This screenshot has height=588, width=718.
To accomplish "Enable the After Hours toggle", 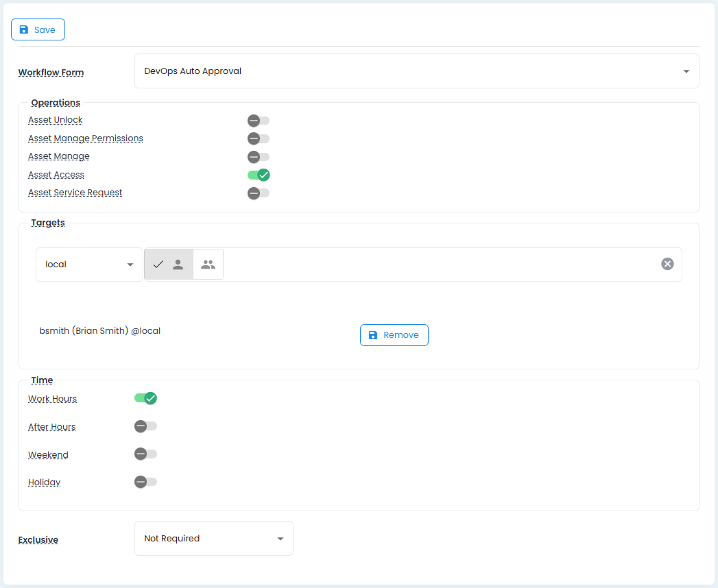I will pos(146,426).
